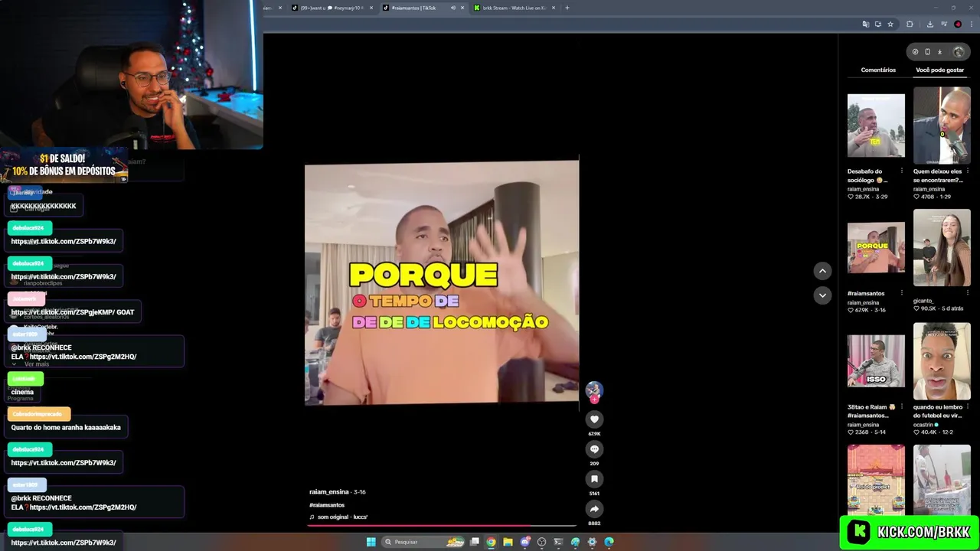
Task: Open Desabafo do sociólogo video thumbnail
Action: tap(876, 126)
